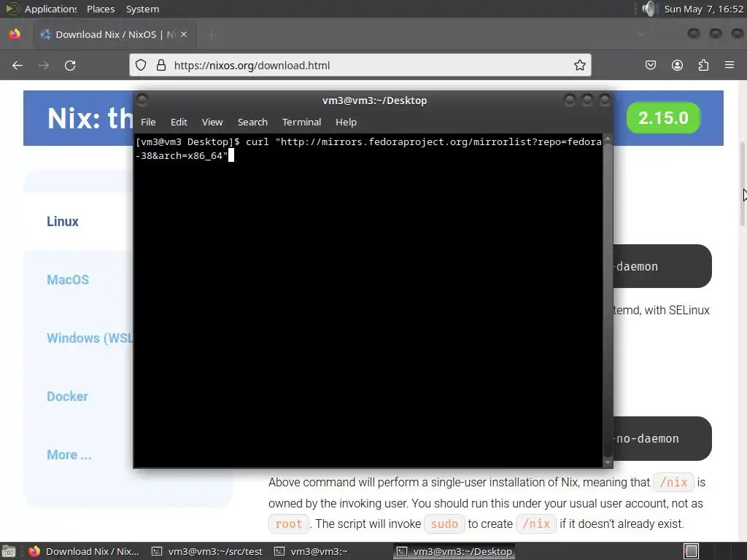Screen dimensions: 747x560
Task: Click the volume speaker icon in panel
Action: [x=649, y=9]
